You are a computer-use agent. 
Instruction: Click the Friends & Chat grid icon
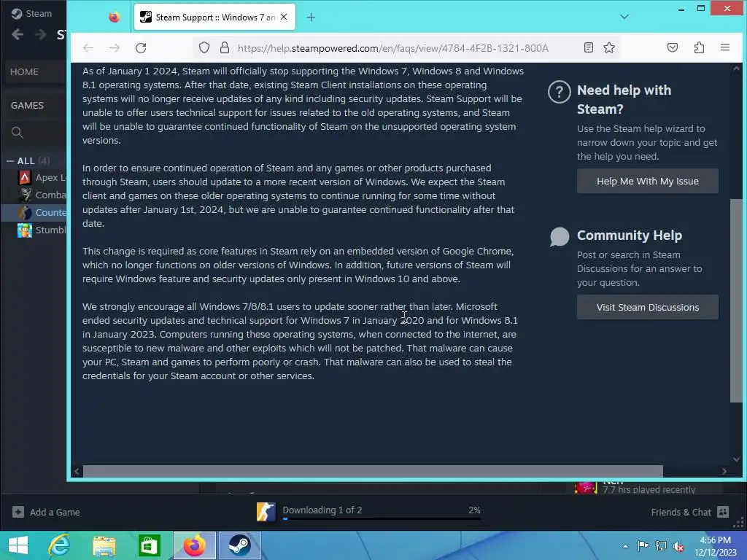point(723,512)
